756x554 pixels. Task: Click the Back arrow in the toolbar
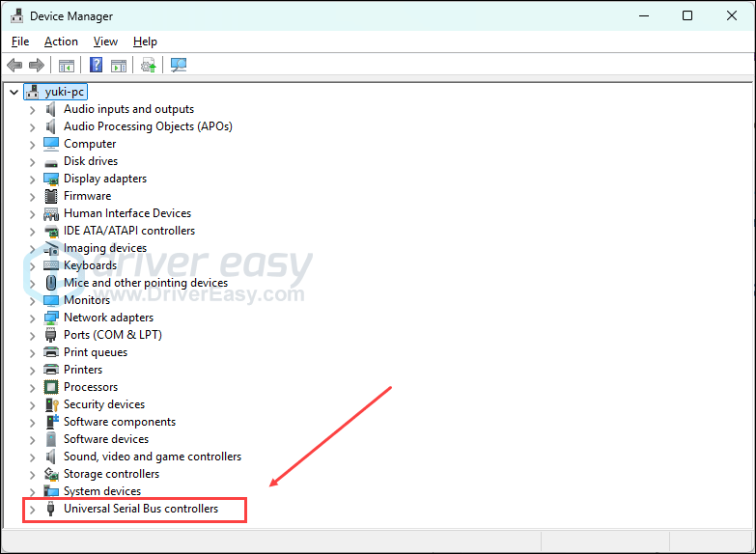click(14, 65)
